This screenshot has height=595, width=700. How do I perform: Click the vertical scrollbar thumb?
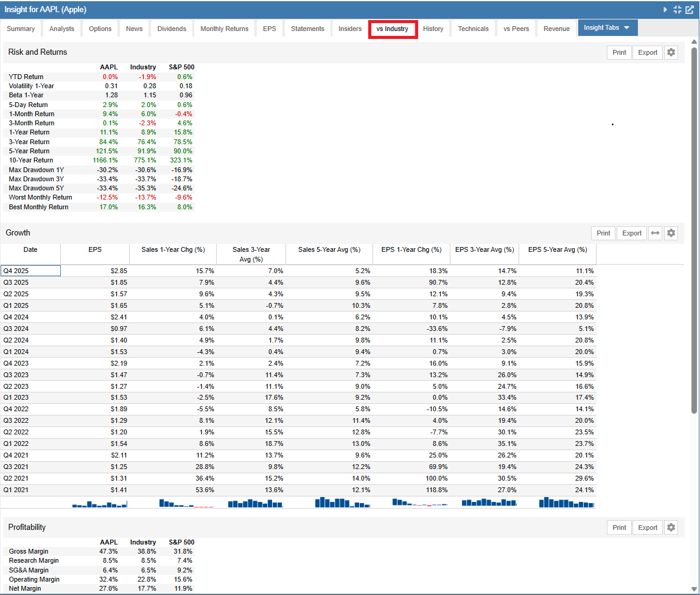pyautogui.click(x=694, y=230)
